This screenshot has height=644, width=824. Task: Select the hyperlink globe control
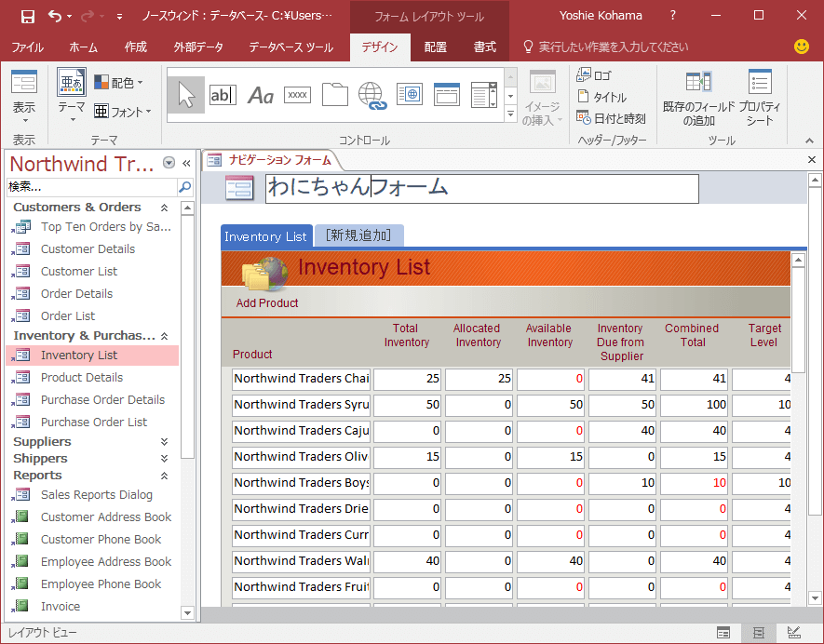(x=371, y=95)
